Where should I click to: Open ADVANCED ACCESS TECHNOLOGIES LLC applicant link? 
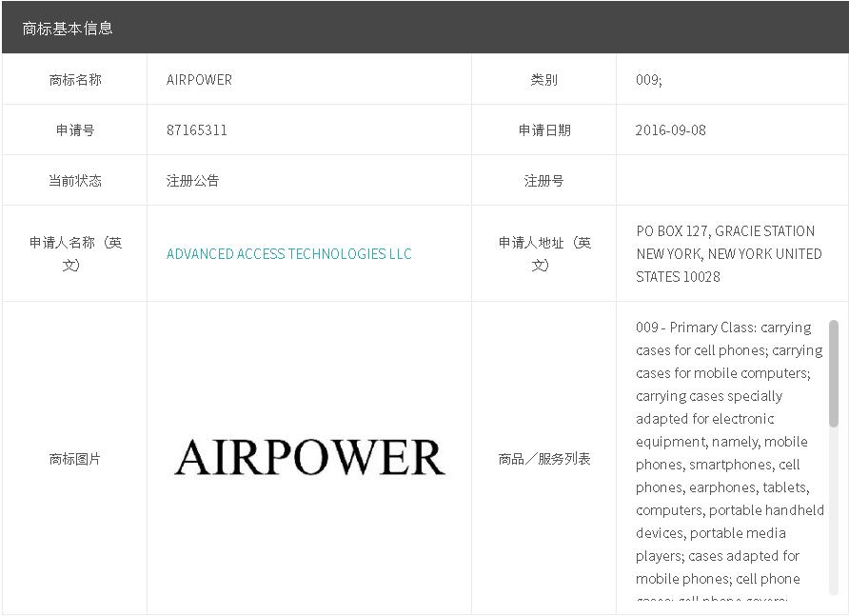point(288,253)
